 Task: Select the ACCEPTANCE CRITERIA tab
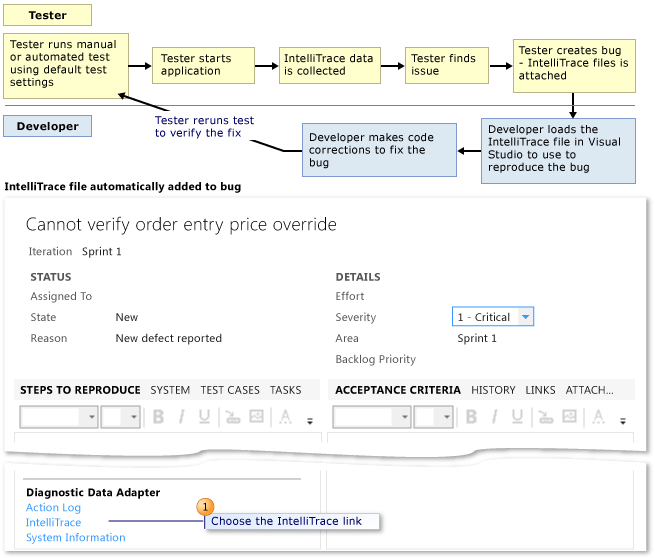(398, 390)
